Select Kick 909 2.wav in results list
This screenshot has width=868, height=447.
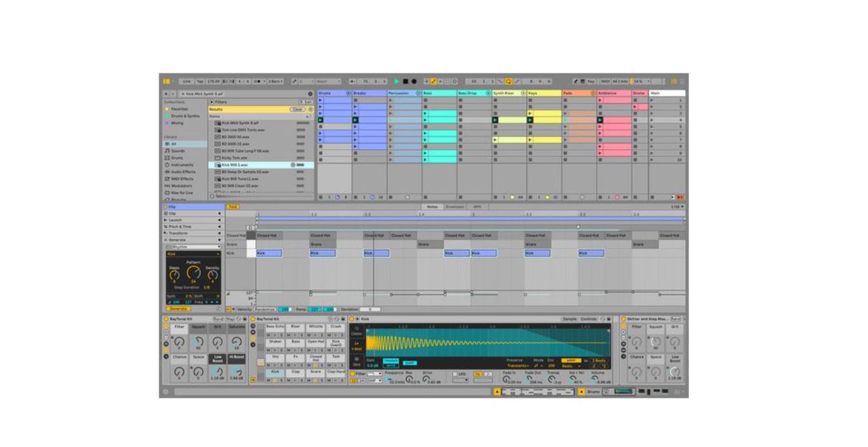pyautogui.click(x=235, y=165)
